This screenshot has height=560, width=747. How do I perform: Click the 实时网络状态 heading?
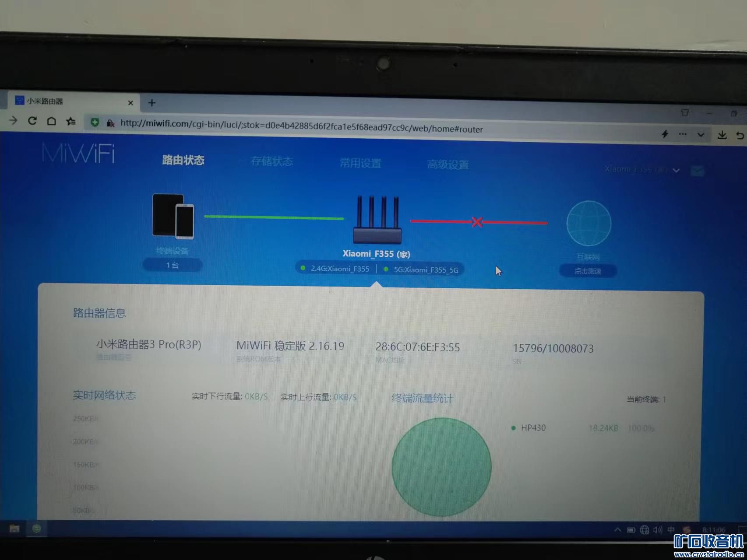click(104, 395)
